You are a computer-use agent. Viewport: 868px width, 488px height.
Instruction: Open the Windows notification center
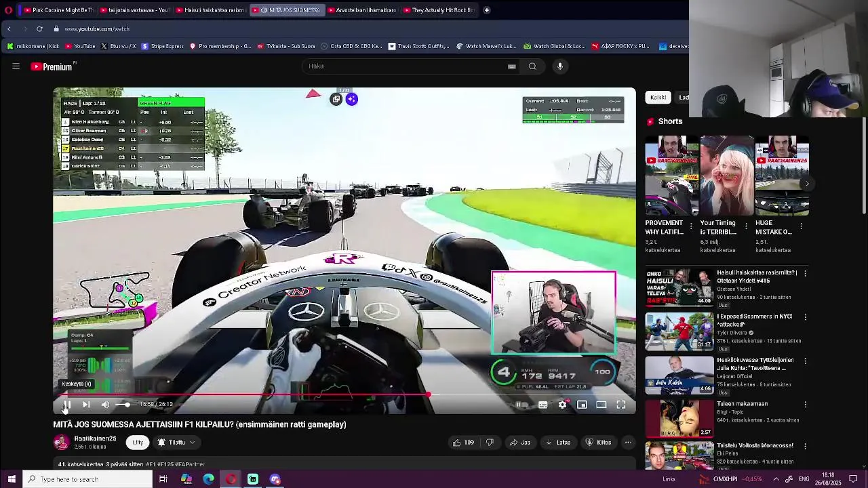click(x=853, y=479)
